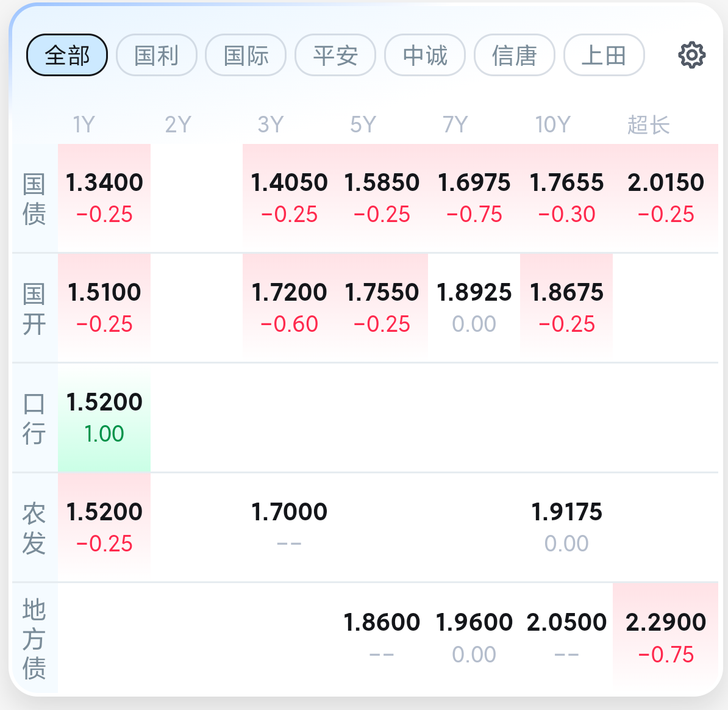The height and width of the screenshot is (710, 728).
Task: Open the 地方债 超长 yield 2.2900
Action: pos(665,637)
